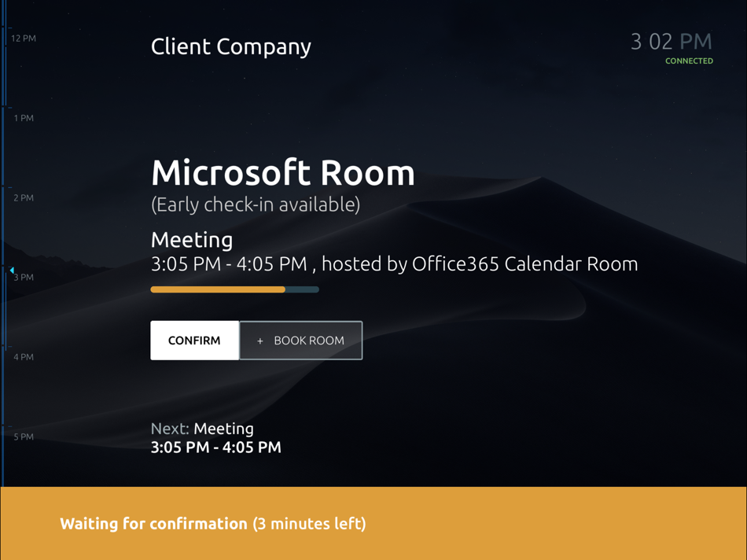This screenshot has width=747, height=560.
Task: Click the Client Company title
Action: click(231, 47)
